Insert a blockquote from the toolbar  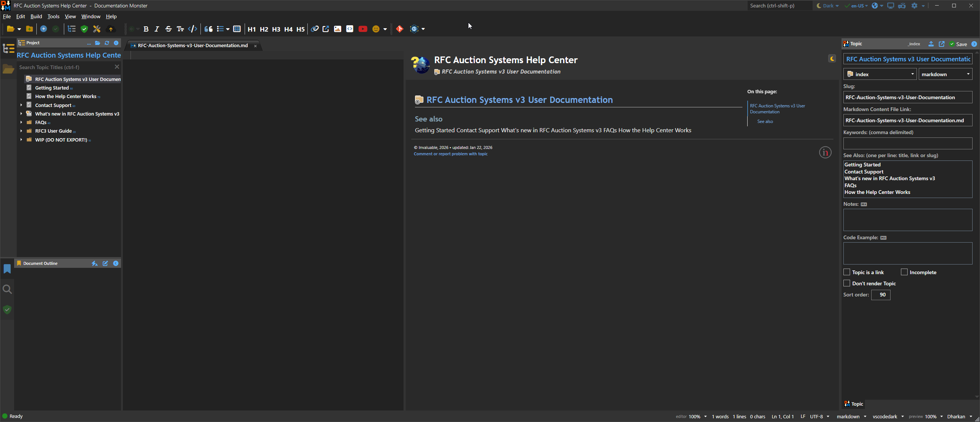[209, 29]
